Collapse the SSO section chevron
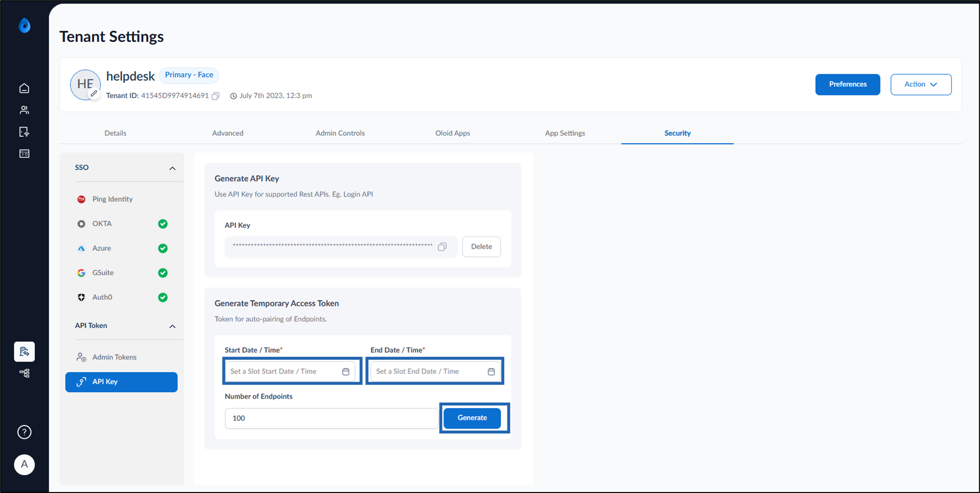The image size is (980, 493). tap(172, 168)
